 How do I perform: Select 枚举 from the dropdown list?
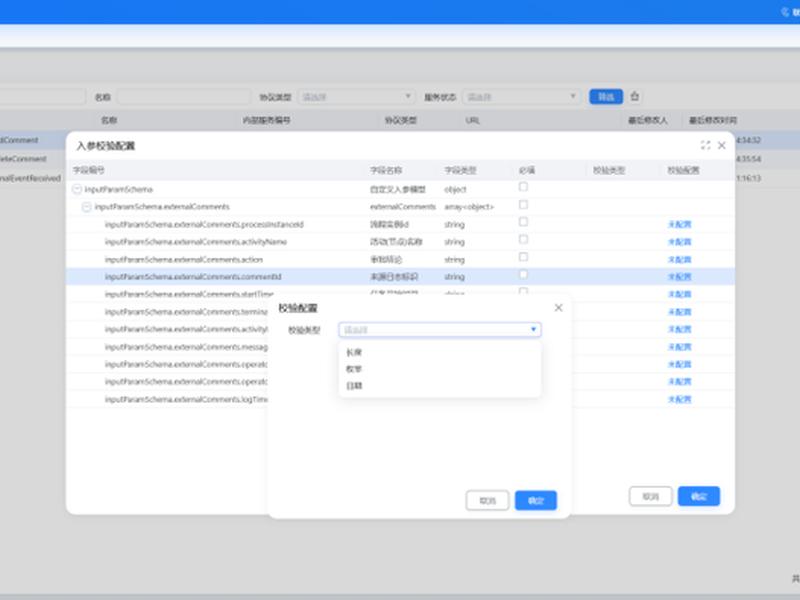click(354, 369)
